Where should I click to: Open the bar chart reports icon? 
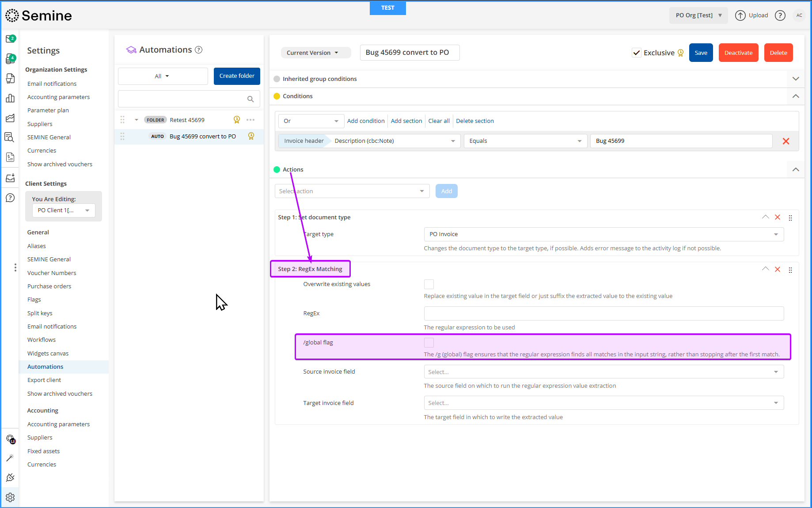[x=11, y=98]
